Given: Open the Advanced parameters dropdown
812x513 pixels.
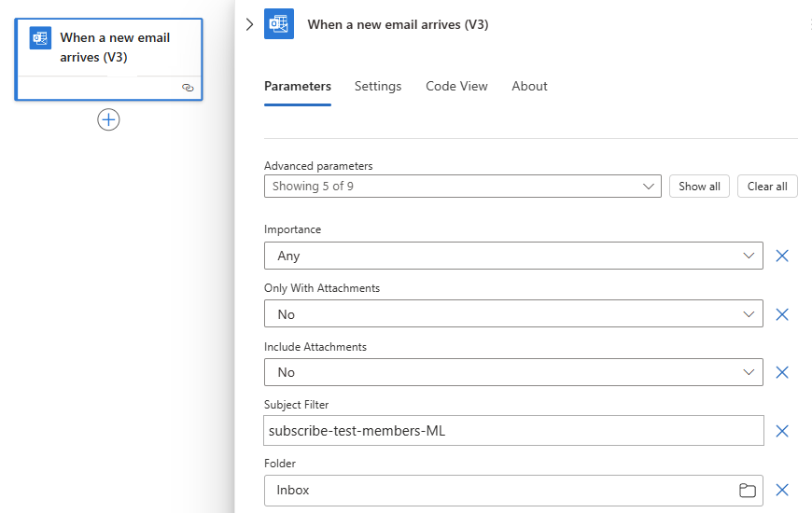Looking at the screenshot, I should pos(462,187).
